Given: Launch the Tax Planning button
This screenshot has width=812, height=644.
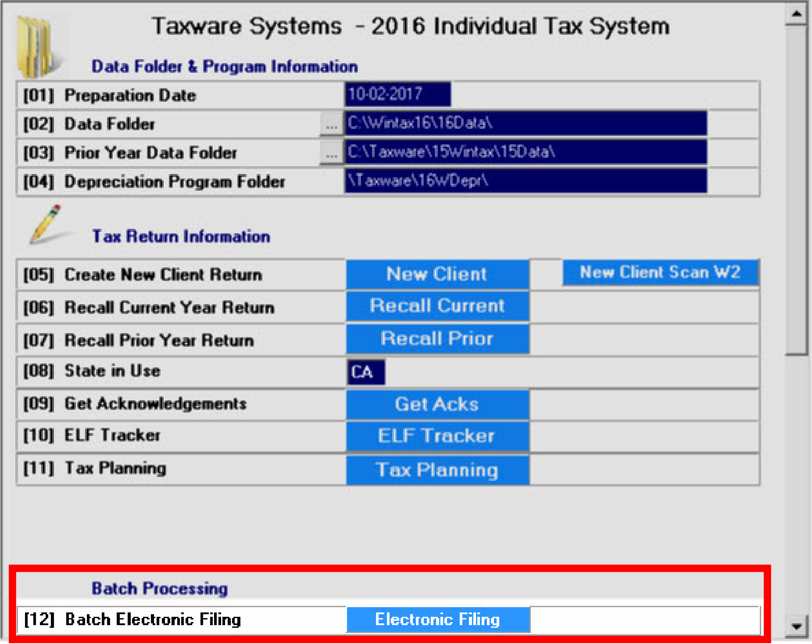Looking at the screenshot, I should tap(438, 470).
